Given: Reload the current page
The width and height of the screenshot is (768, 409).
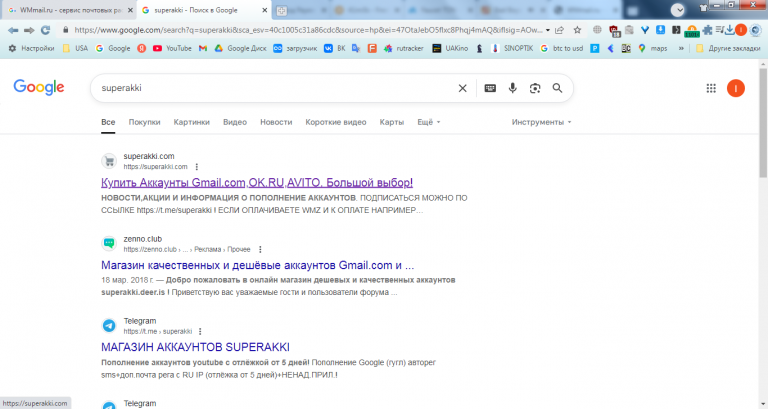Looking at the screenshot, I should 46,30.
